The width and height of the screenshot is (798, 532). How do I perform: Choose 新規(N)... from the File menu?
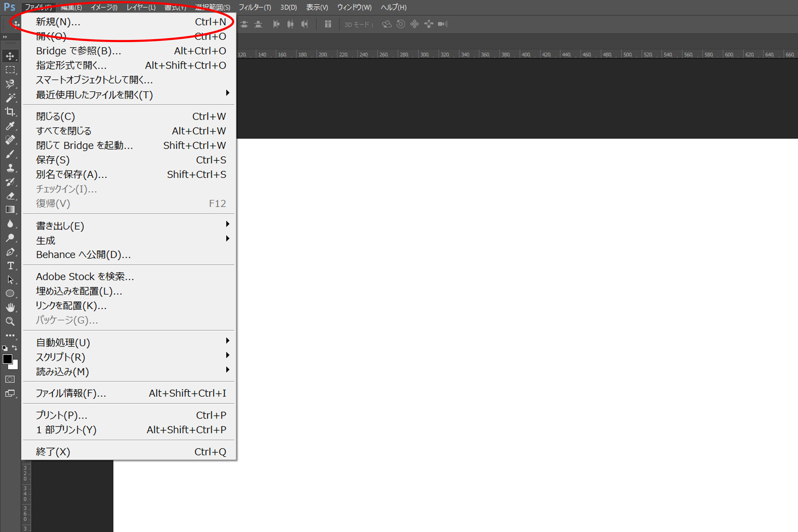pos(129,22)
